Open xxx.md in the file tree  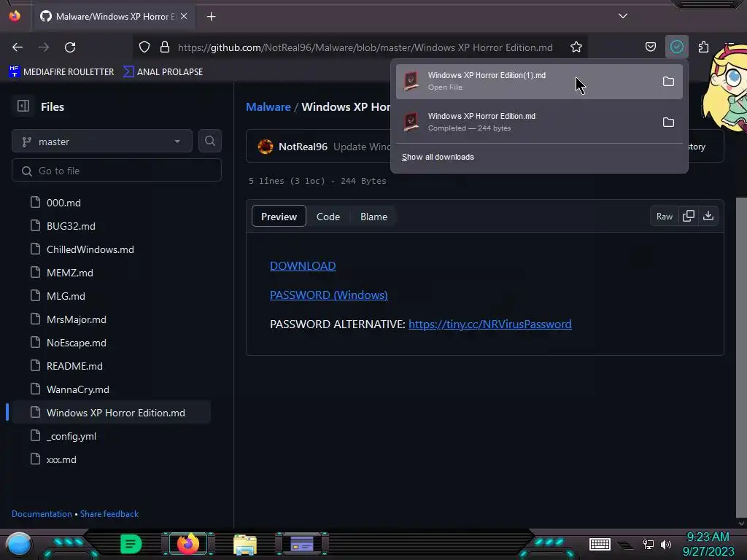click(x=61, y=459)
